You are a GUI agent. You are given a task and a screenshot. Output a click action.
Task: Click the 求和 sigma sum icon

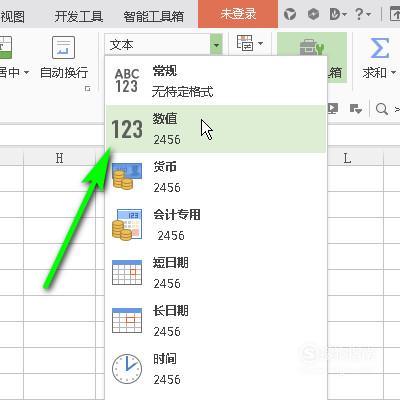pos(379,48)
